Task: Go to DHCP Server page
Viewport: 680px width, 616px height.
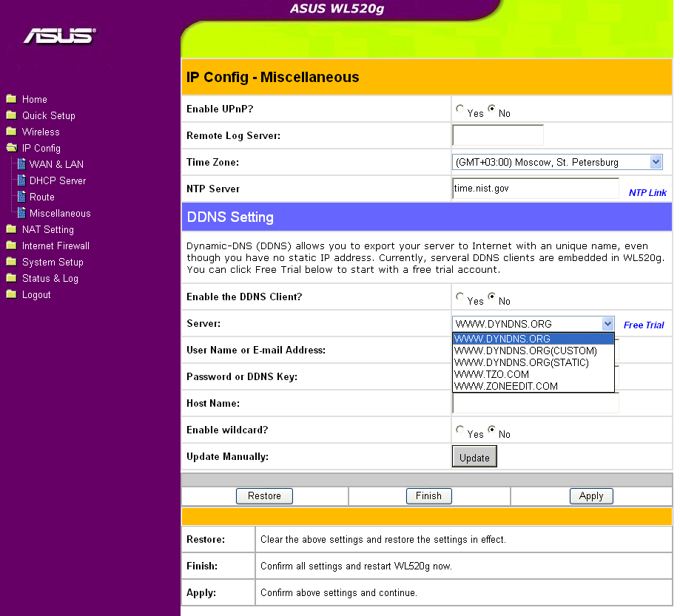Action: click(x=58, y=180)
